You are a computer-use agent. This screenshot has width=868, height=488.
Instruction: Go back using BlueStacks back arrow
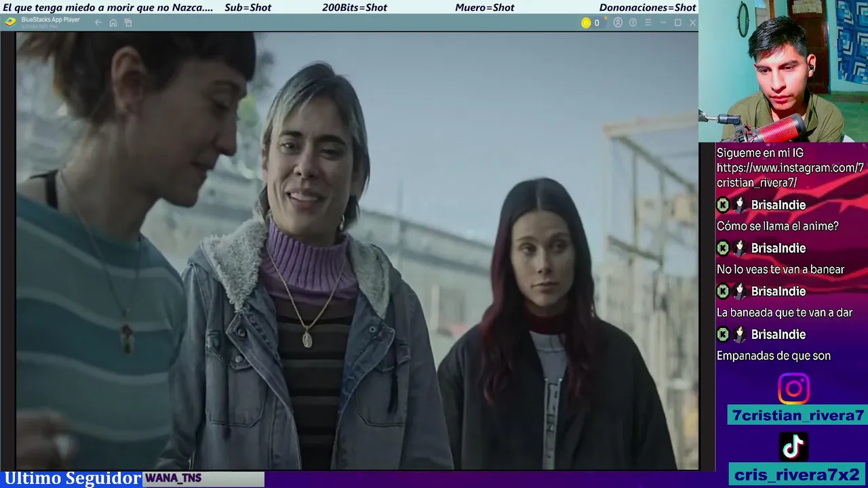pyautogui.click(x=98, y=22)
